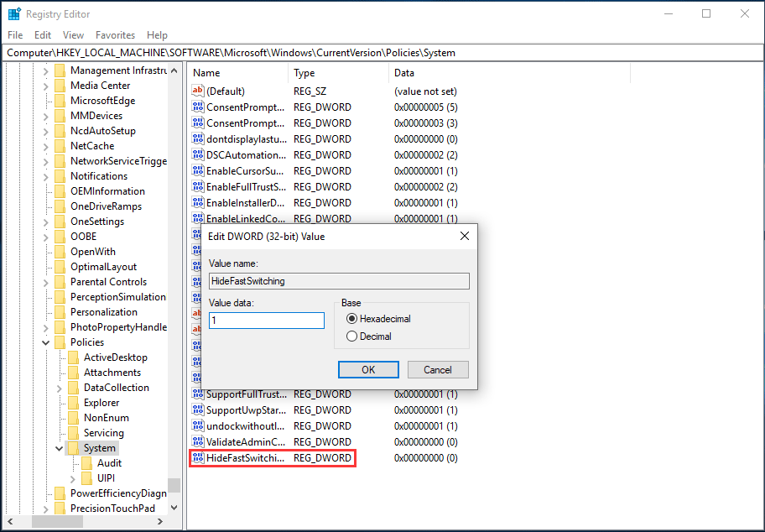
Task: Click the REG_DWORD icon beside ValidateAdminC...
Action: (x=198, y=441)
